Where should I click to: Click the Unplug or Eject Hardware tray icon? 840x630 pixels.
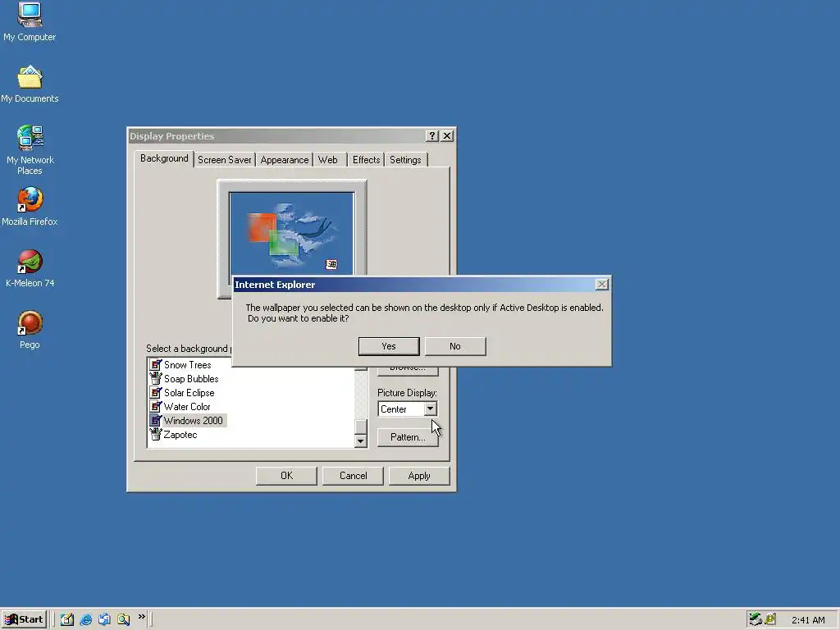[756, 619]
